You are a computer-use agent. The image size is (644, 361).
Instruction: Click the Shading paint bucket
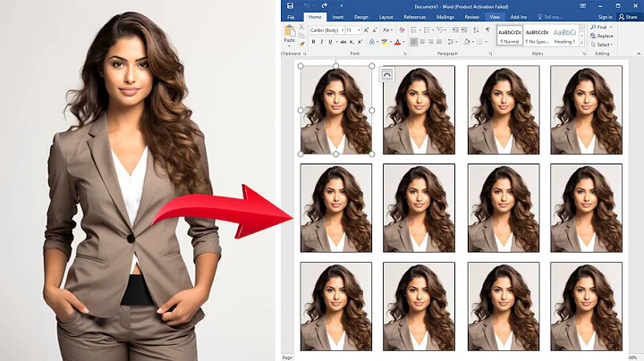(x=467, y=42)
